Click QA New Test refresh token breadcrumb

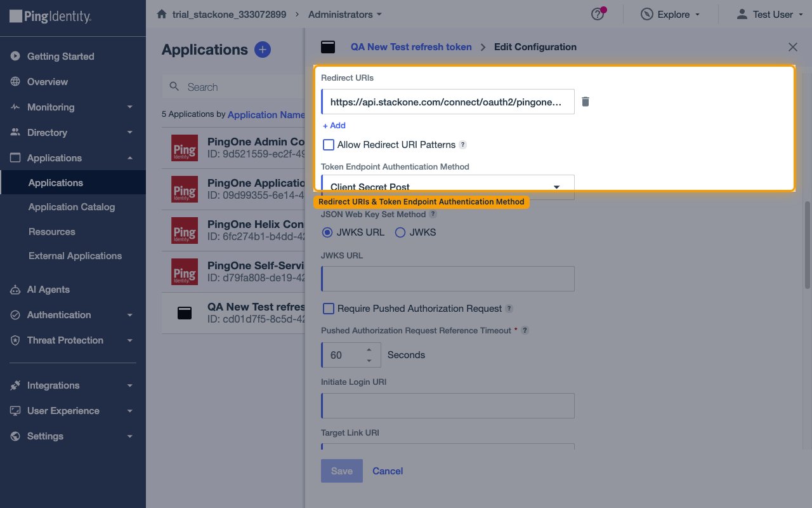(x=411, y=47)
